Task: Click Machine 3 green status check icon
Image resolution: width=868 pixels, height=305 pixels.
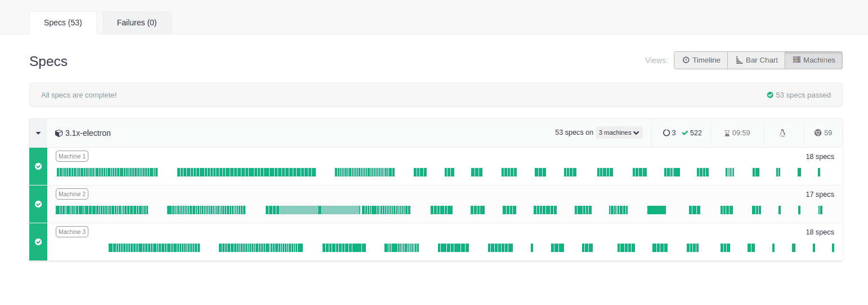Action: pos(38,242)
